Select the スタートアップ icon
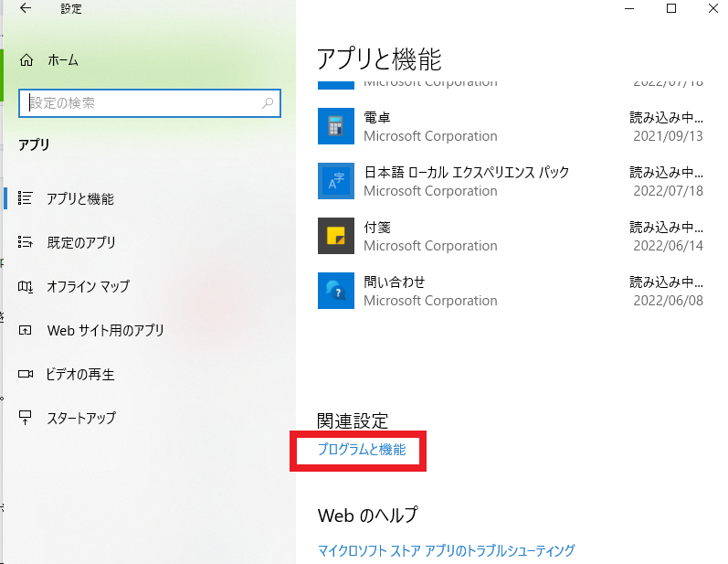This screenshot has width=728, height=564. click(25, 418)
